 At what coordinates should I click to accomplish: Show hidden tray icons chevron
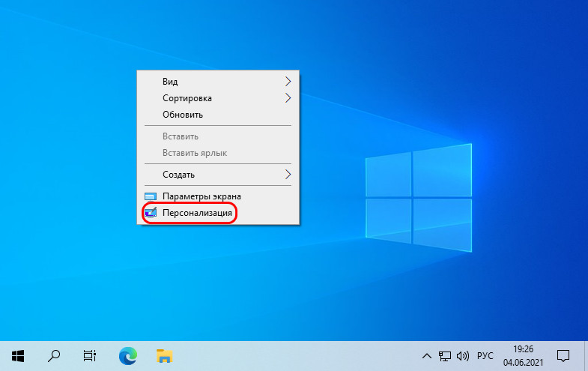[426, 355]
